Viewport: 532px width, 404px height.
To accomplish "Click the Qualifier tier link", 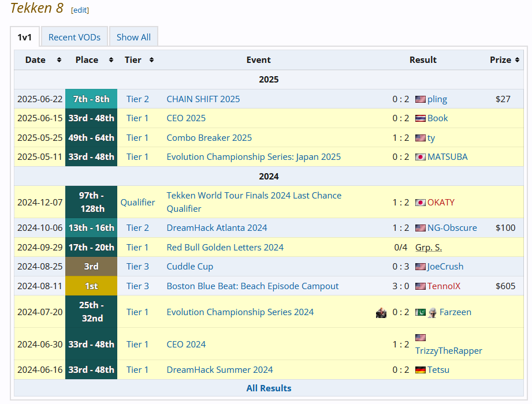I will [137, 203].
